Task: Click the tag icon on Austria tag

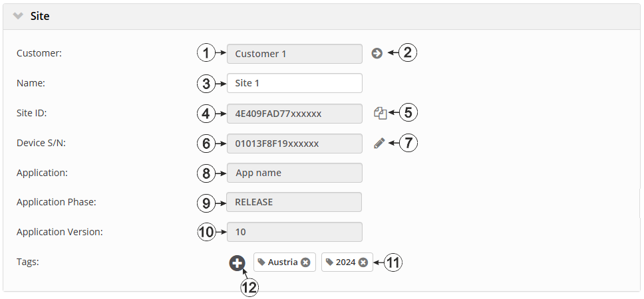Action: (261, 262)
